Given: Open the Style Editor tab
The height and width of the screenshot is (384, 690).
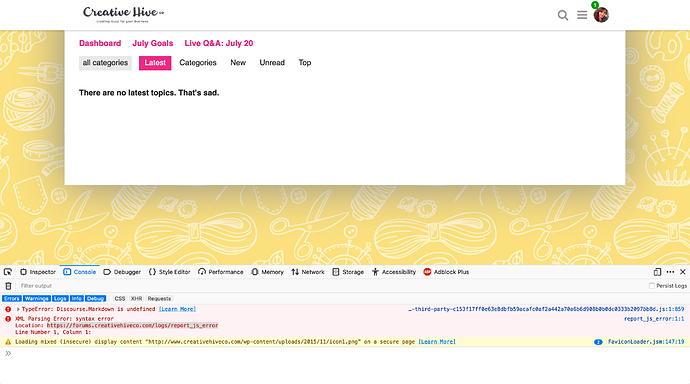Looking at the screenshot, I should pyautogui.click(x=169, y=272).
